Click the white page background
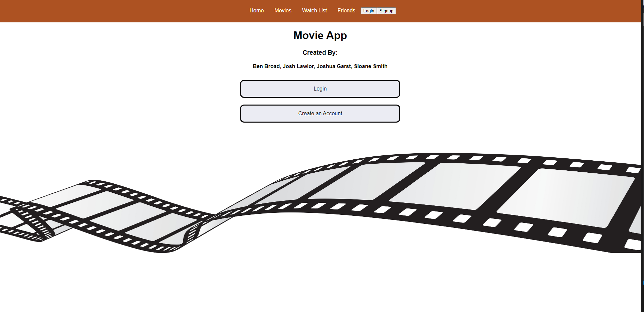This screenshot has height=312, width=644. pyautogui.click(x=134, y=284)
